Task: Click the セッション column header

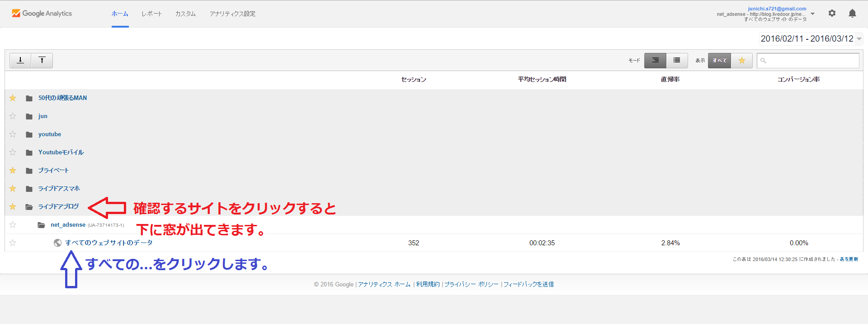Action: (414, 80)
